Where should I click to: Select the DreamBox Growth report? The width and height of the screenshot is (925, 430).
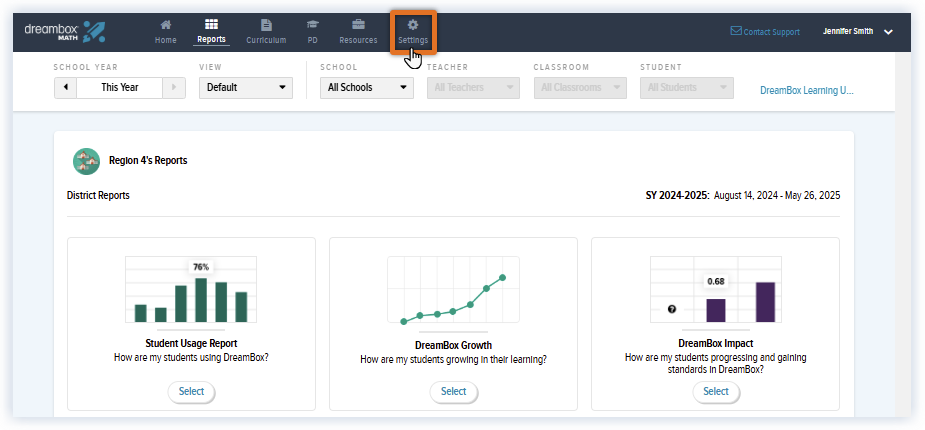pos(454,392)
